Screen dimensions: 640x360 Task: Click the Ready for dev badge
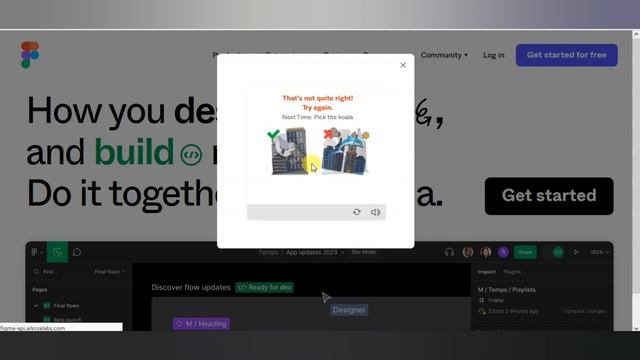[x=264, y=287]
